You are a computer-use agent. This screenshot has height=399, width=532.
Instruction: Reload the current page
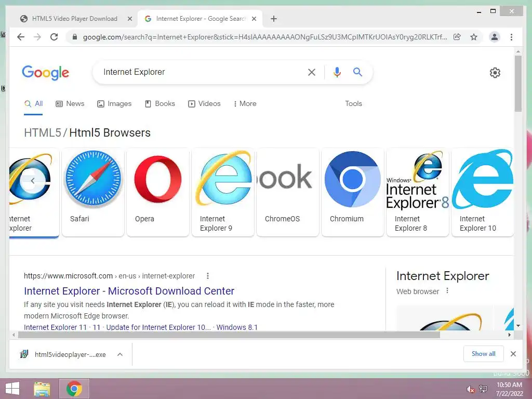(54, 37)
